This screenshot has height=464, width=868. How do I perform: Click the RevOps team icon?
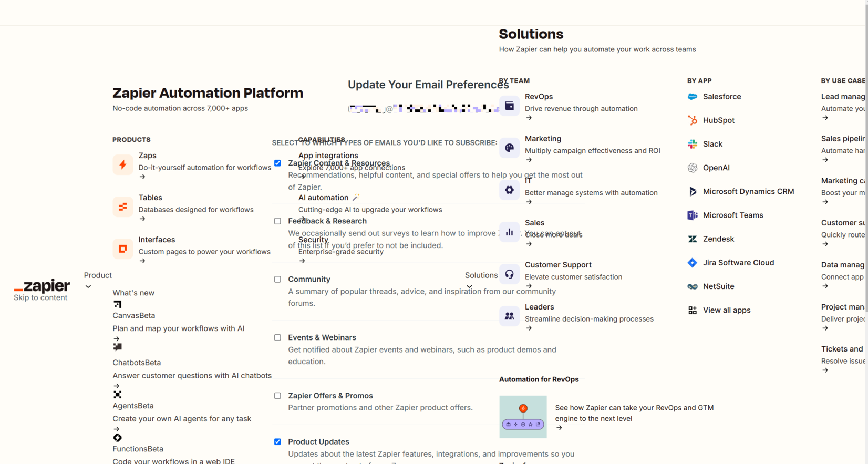pos(509,106)
